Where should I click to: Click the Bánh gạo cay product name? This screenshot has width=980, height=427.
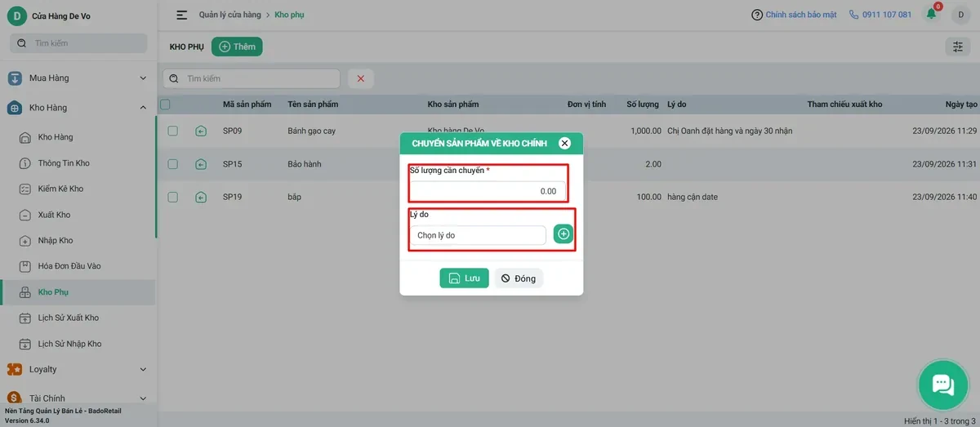311,131
